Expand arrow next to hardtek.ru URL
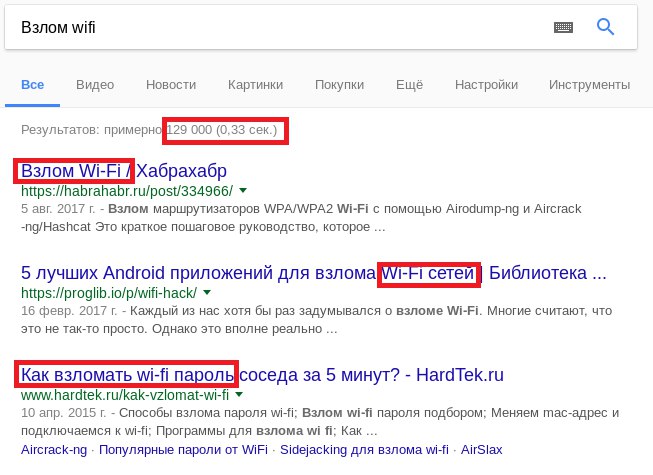The width and height of the screenshot is (653, 475). (239, 394)
